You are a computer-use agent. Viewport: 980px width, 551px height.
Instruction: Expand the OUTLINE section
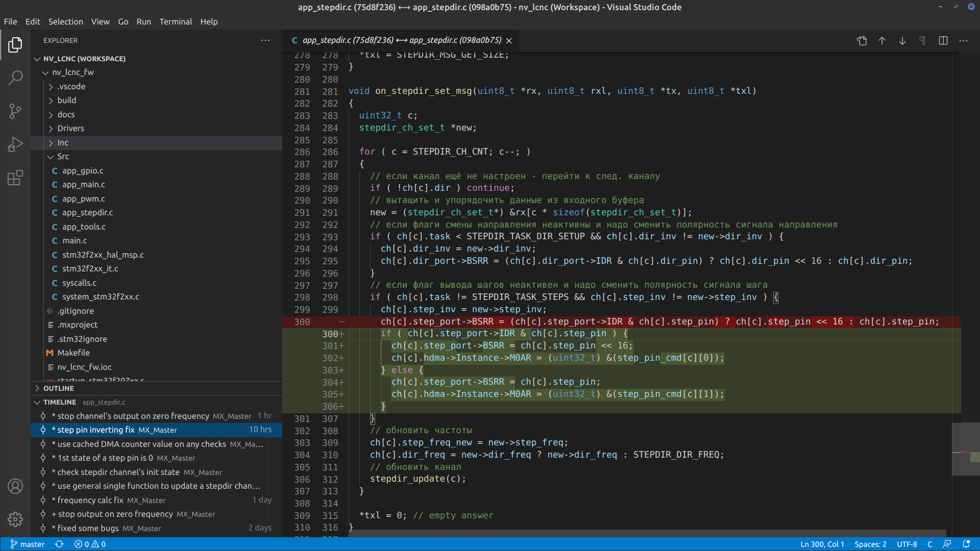click(58, 388)
